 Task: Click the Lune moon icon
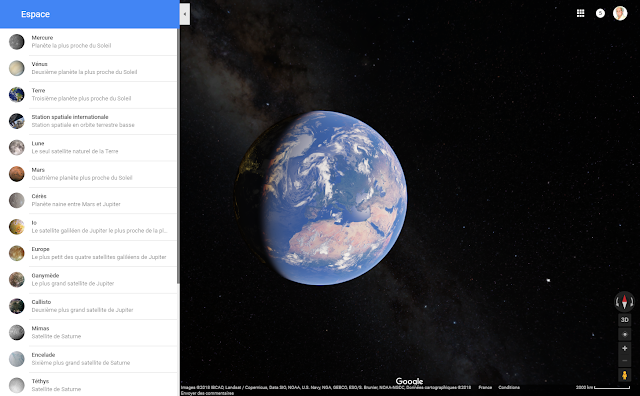(x=17, y=147)
